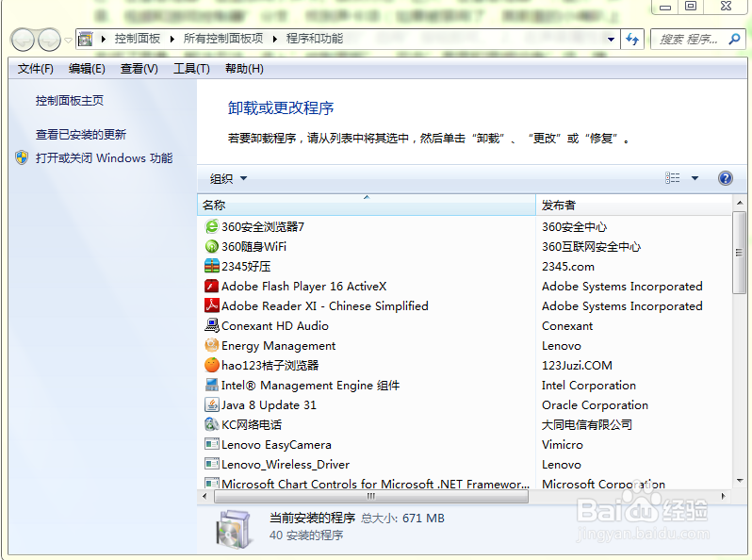Click the 360随身WiFi green icon

click(x=211, y=247)
